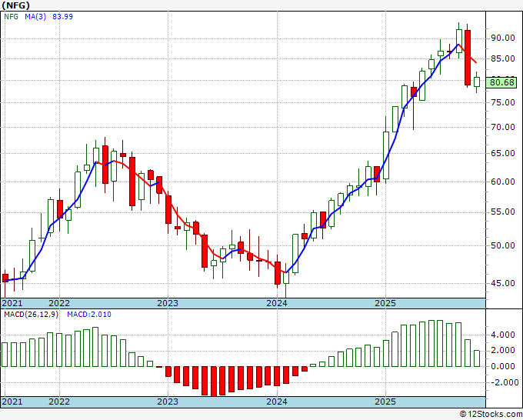Viewport: 523px width, 420px height.
Task: Click 2025 on the MACD timeline
Action: (x=385, y=402)
